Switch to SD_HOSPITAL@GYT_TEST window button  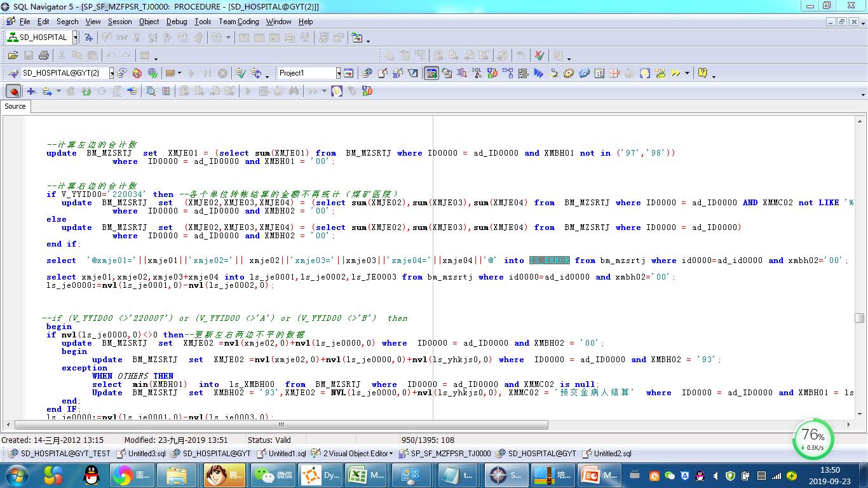tap(59, 454)
